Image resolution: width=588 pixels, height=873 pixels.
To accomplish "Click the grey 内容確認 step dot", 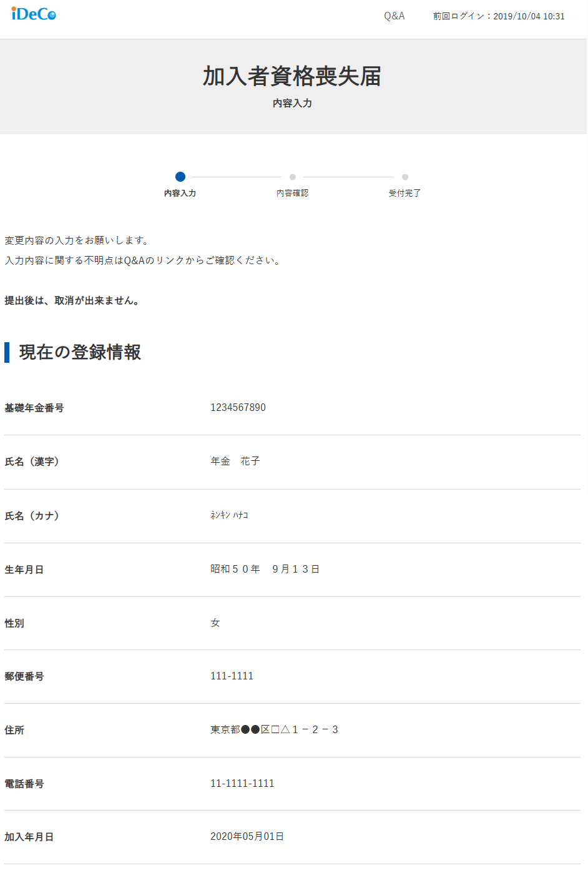I will click(293, 177).
